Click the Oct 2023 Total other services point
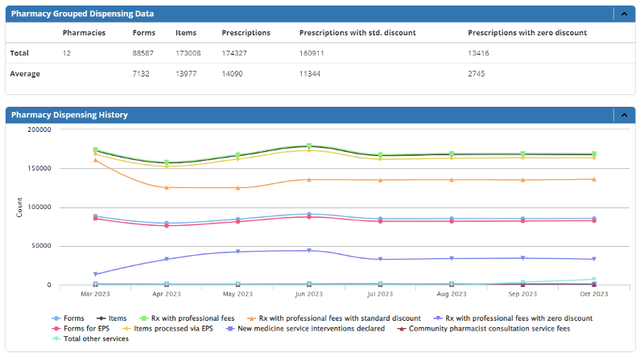This screenshot has width=644, height=357. coord(594,279)
